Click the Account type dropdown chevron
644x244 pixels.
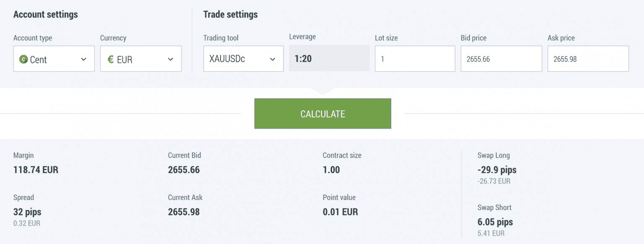(x=83, y=59)
